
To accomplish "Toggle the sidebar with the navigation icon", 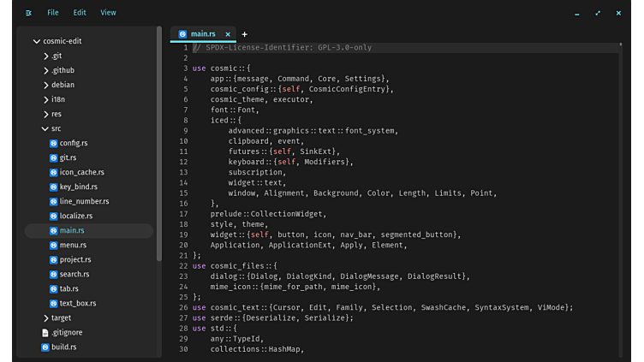I will coord(28,13).
